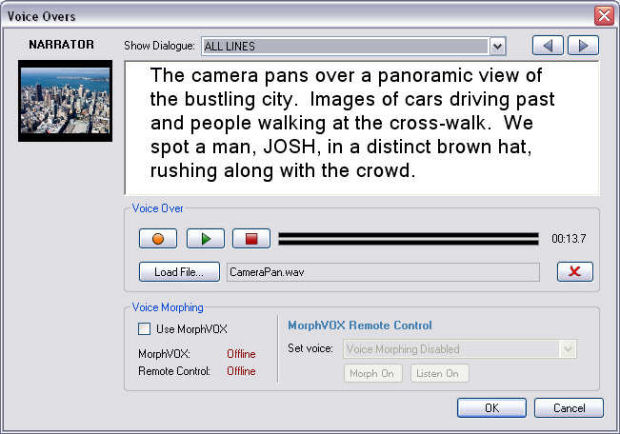This screenshot has height=434, width=620.
Task: Open the Show Dialogue dropdown
Action: 497,46
